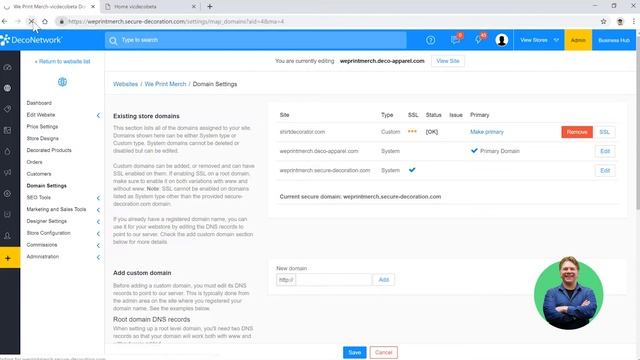Open Decorated Products in the sidebar
The height and width of the screenshot is (360, 640).
coord(49,150)
